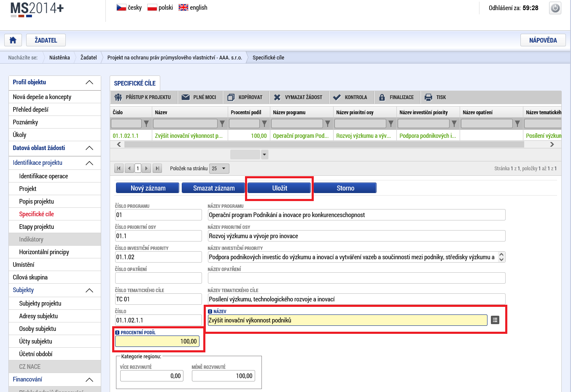
Task: Click filter icon of Název prioritní osy column
Action: click(391, 124)
